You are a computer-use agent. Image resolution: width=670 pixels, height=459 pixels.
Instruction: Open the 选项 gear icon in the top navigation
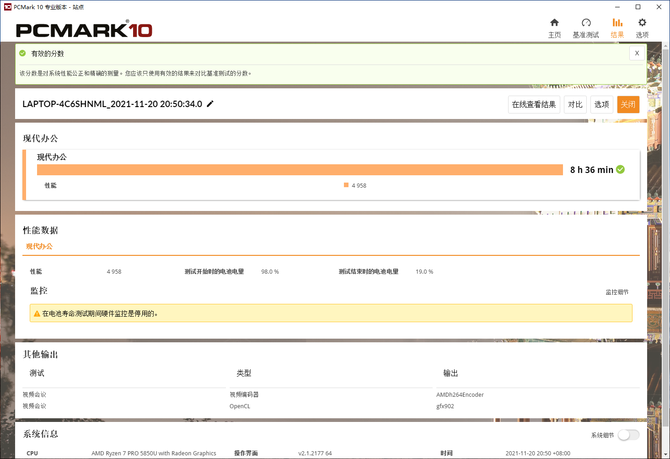642,22
